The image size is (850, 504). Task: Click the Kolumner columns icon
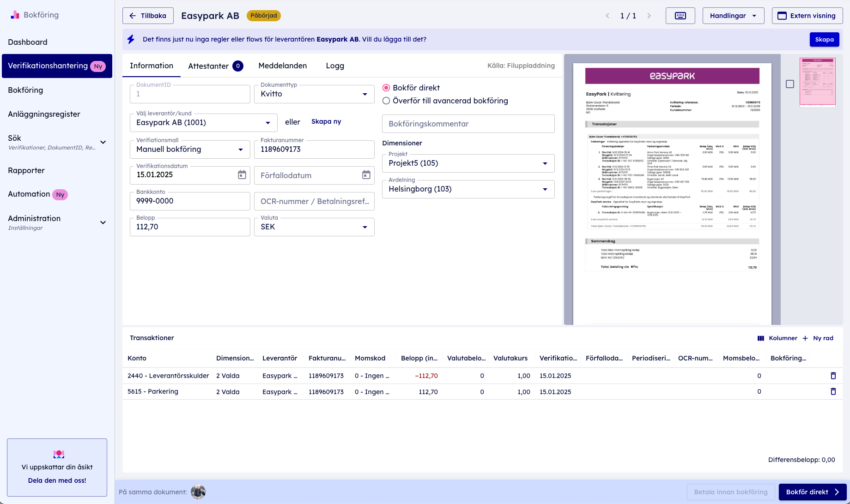pyautogui.click(x=761, y=338)
